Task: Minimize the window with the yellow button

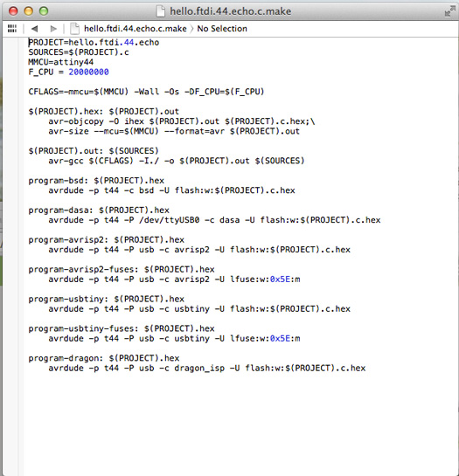Action: click(x=29, y=11)
